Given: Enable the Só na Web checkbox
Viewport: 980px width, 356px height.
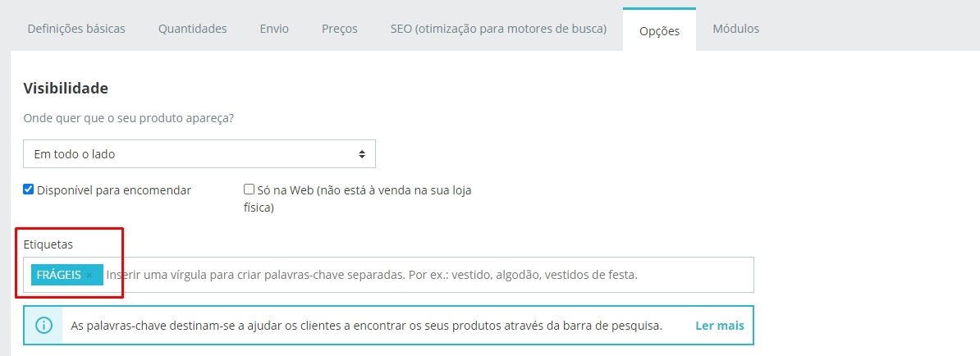Looking at the screenshot, I should [249, 189].
